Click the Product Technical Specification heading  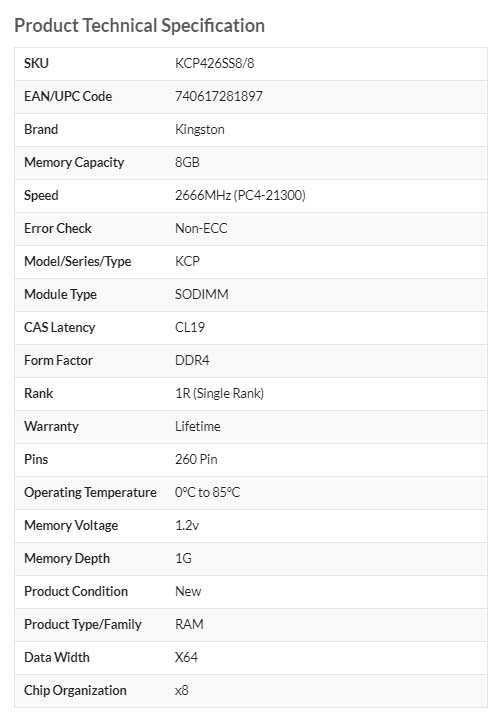[x=140, y=26]
